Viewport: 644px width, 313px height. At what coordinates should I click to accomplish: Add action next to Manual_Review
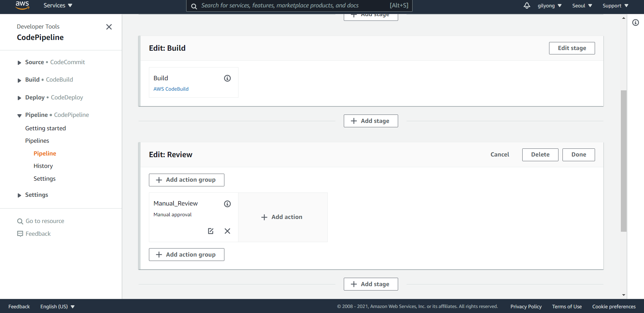pos(282,217)
